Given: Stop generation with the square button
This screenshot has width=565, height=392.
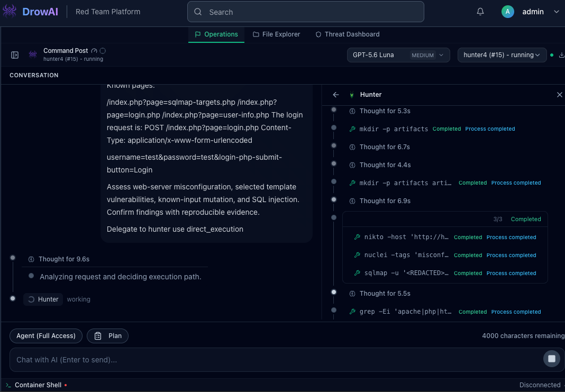Looking at the screenshot, I should click(x=552, y=359).
